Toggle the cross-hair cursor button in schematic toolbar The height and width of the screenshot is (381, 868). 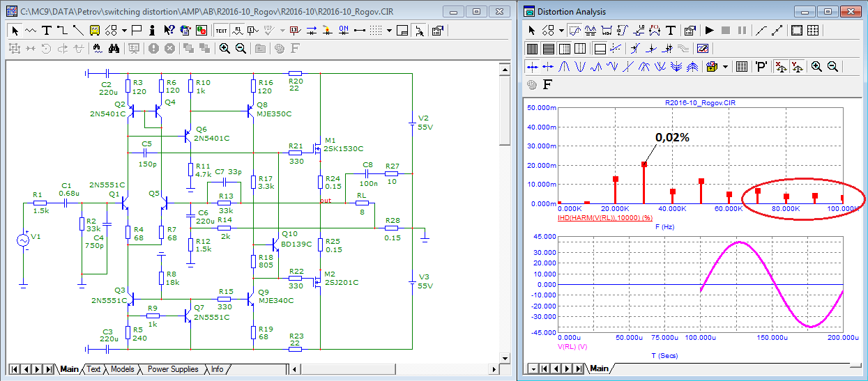coord(418,31)
